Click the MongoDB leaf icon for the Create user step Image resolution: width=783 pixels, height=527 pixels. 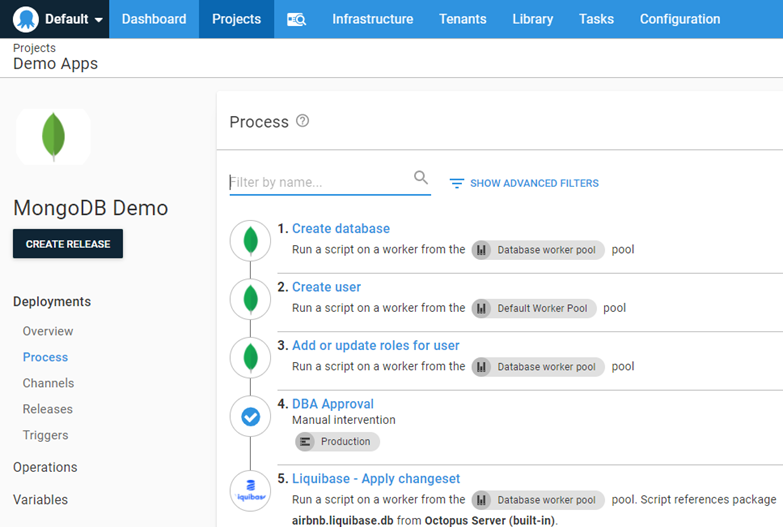(x=251, y=299)
